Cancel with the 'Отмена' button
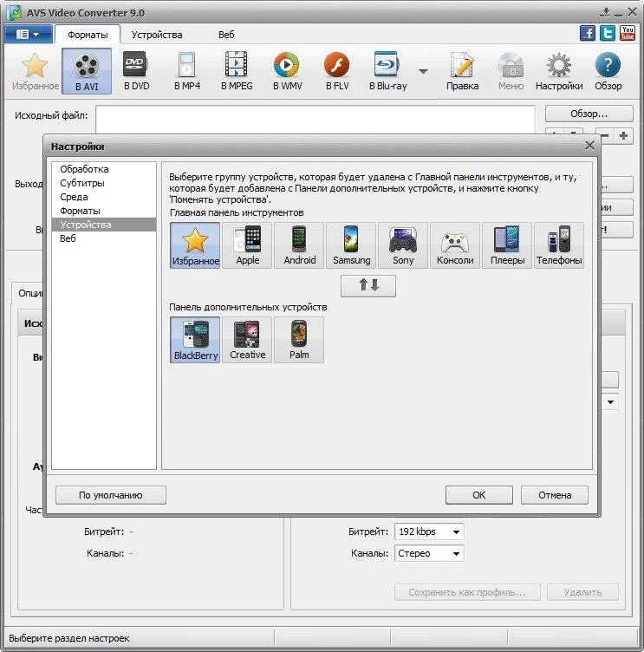This screenshot has width=644, height=652. [x=555, y=495]
